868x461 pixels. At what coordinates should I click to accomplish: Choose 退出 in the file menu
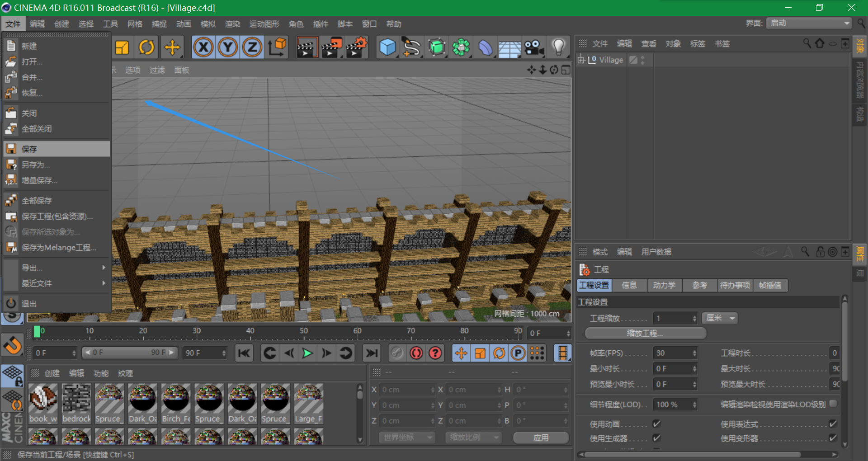point(57,304)
